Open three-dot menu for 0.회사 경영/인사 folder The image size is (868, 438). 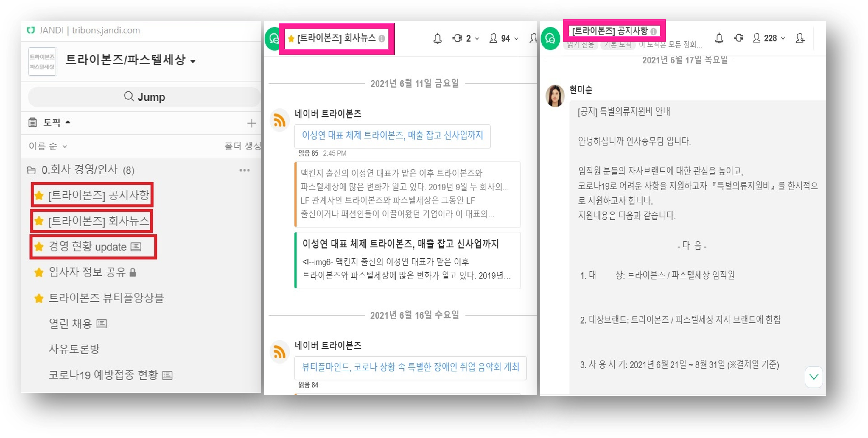coord(244,170)
